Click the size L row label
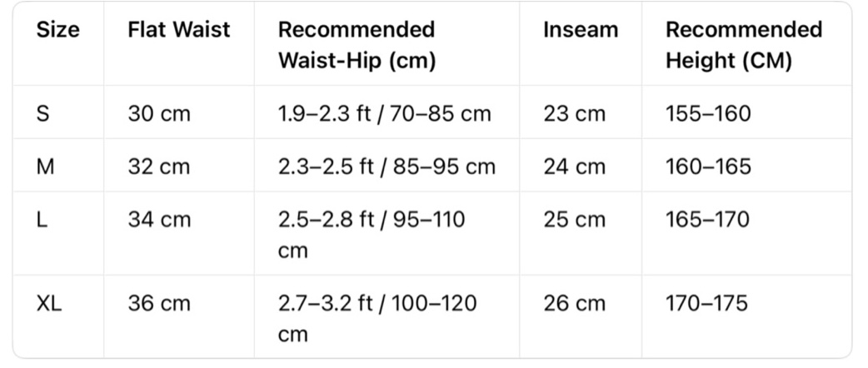The width and height of the screenshot is (868, 368). click(x=42, y=220)
